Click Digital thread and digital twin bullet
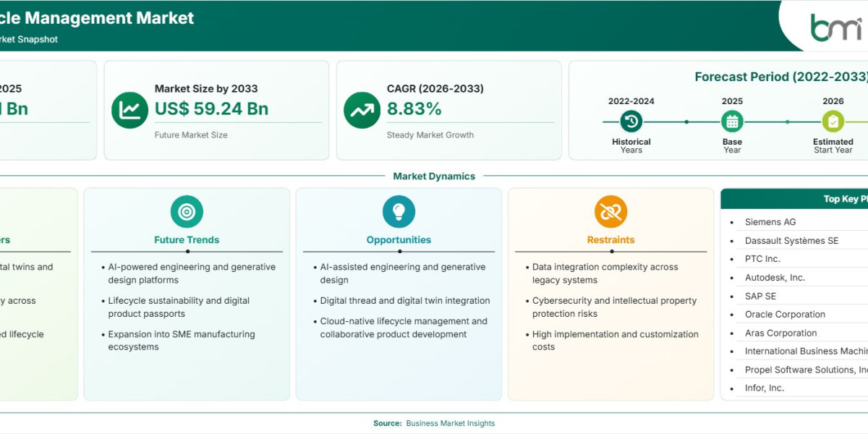Screen dimensions: 868x434 [405, 301]
